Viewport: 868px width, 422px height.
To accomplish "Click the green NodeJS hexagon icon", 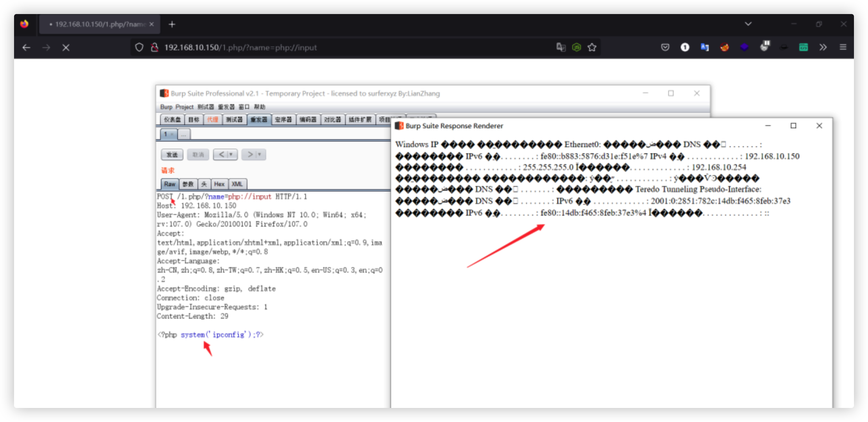I will [576, 47].
